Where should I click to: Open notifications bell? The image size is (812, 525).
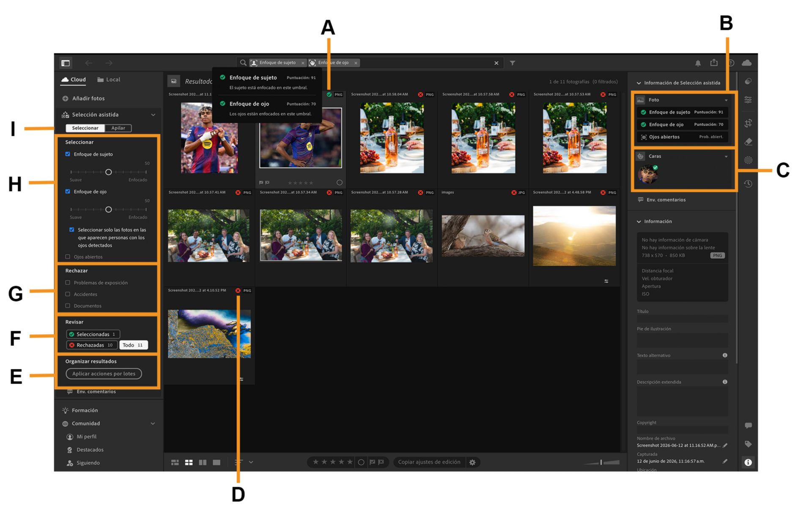[x=698, y=63]
